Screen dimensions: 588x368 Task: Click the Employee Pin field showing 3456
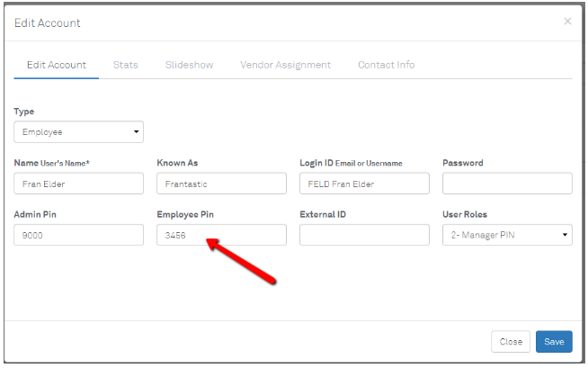(x=221, y=235)
